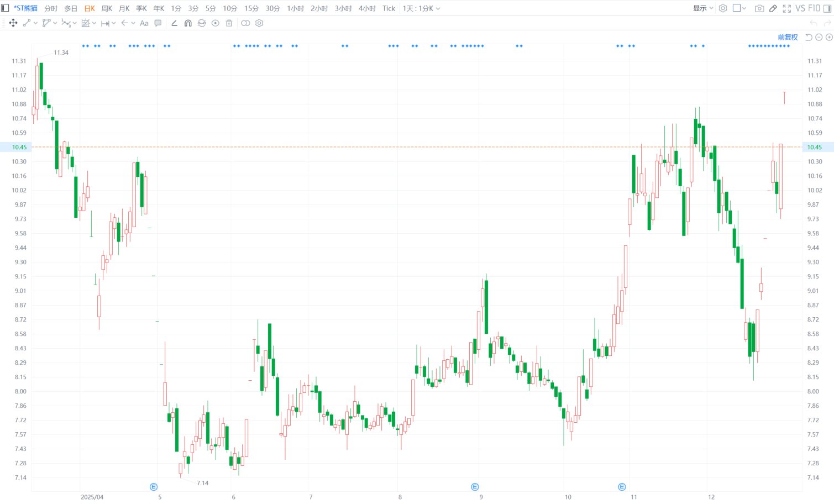Select the wave pattern drawing tool
834x504 pixels.
coord(66,23)
